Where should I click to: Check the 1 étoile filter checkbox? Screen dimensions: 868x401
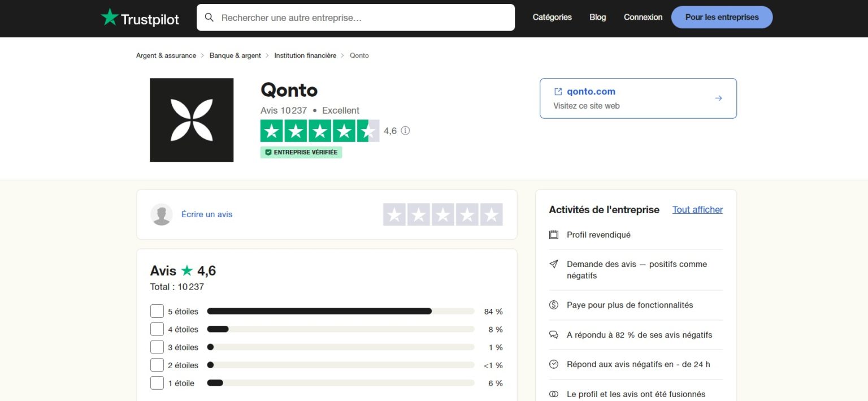(157, 383)
